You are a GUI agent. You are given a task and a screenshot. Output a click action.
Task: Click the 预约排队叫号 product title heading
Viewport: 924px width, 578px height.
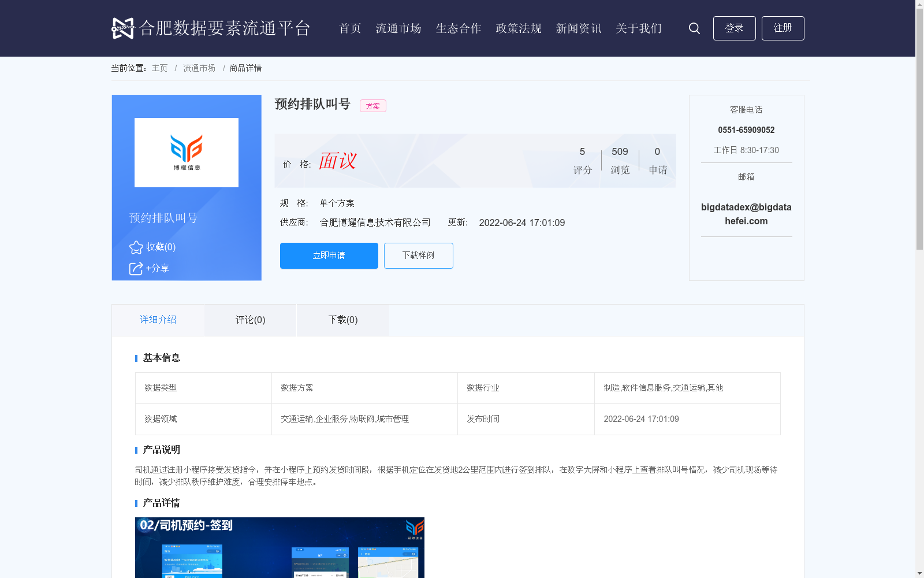pos(312,104)
